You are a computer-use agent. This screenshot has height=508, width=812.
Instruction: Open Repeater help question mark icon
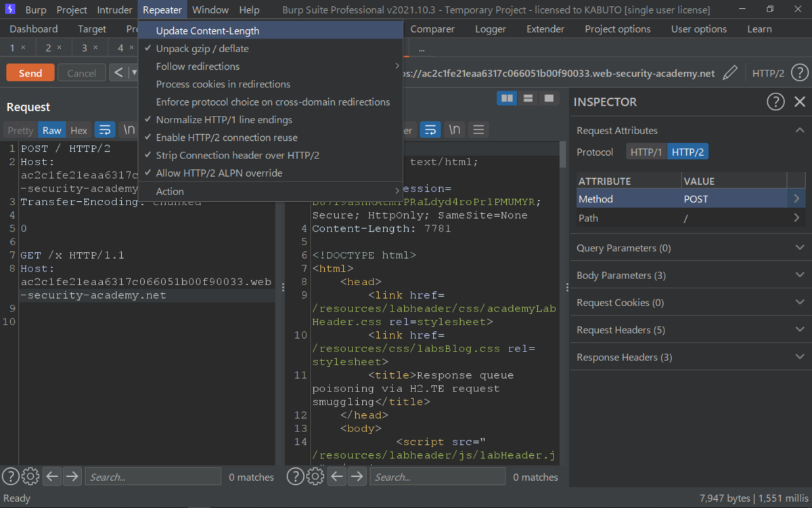(x=799, y=73)
